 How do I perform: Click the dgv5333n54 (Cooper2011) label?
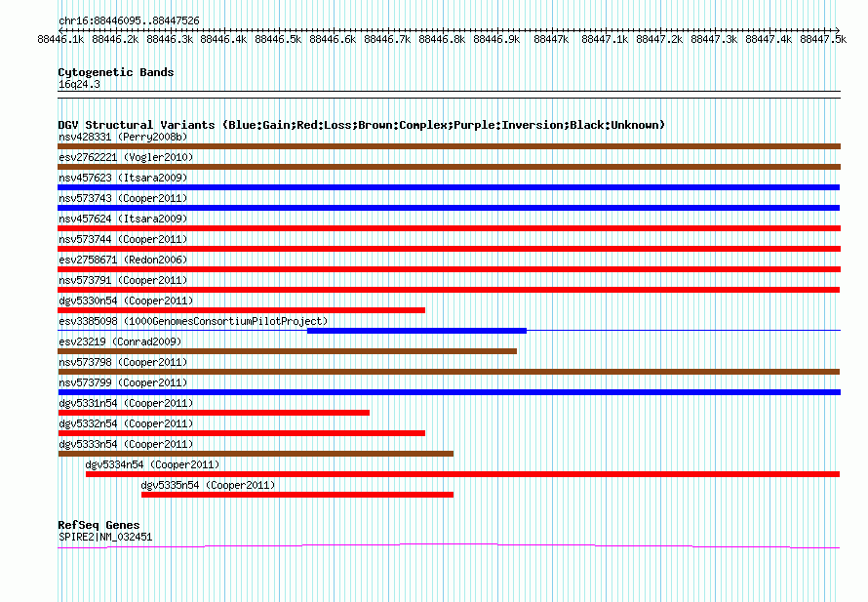(x=126, y=444)
